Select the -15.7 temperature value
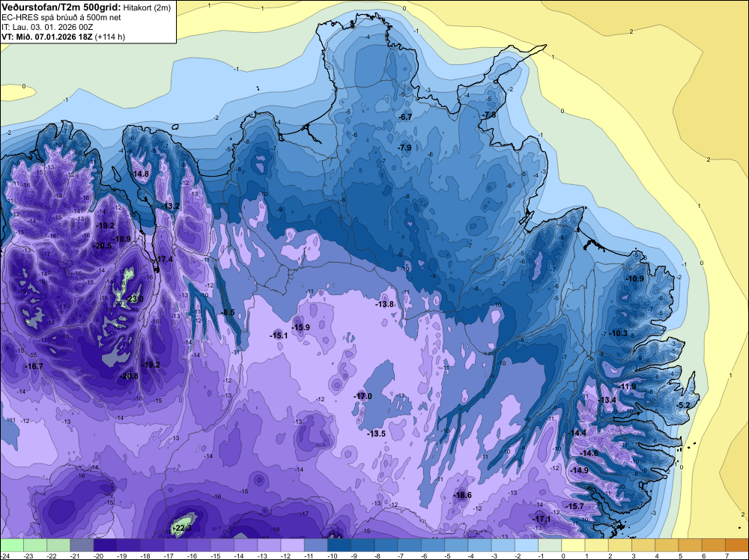The height and width of the screenshot is (560, 749). pos(575,506)
